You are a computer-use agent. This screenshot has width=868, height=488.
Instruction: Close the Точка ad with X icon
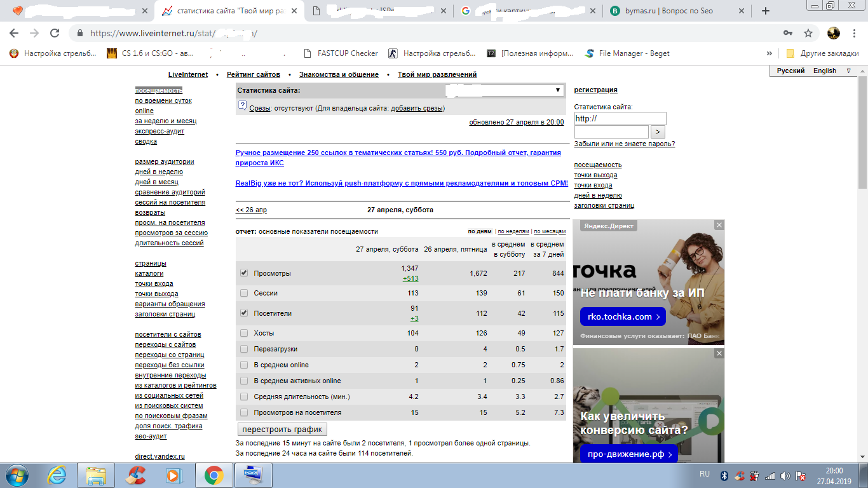point(719,225)
